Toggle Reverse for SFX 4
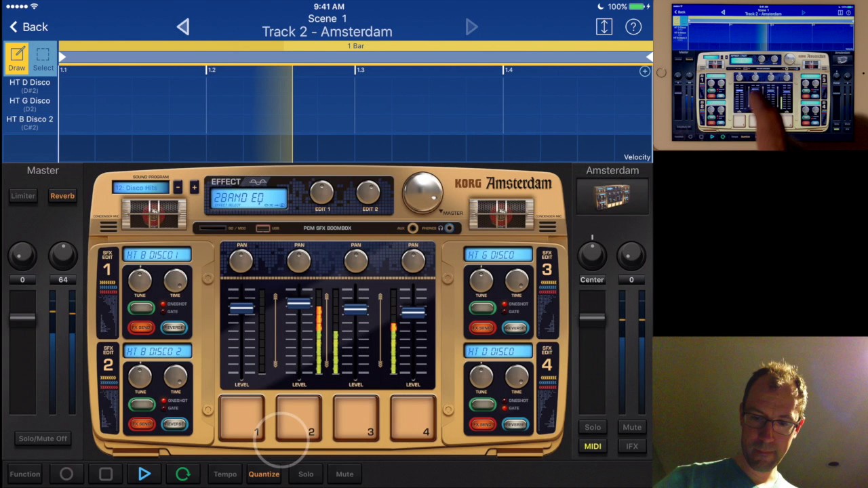The height and width of the screenshot is (488, 868). click(515, 424)
